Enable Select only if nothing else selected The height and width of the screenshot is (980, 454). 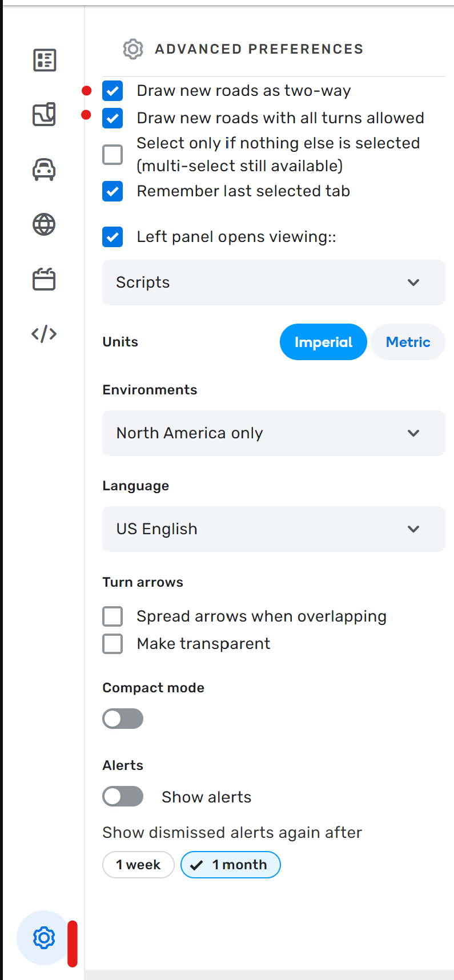(113, 154)
